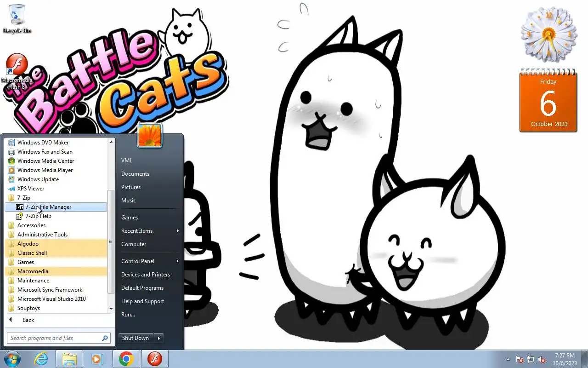Viewport: 588px width, 368px height.
Task: Launch 7-Zip File Manager
Action: (x=56, y=207)
